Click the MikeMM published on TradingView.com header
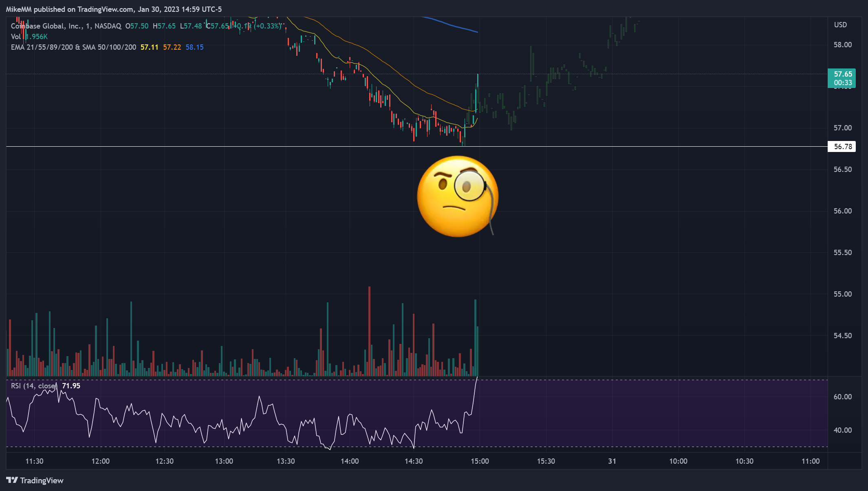The image size is (868, 491). coord(114,9)
